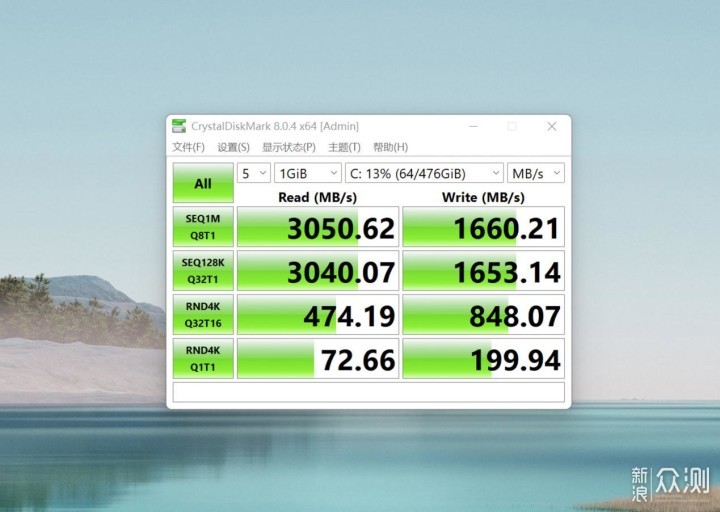The width and height of the screenshot is (720, 512).
Task: Click the empty comment field at bottom
Action: [369, 392]
